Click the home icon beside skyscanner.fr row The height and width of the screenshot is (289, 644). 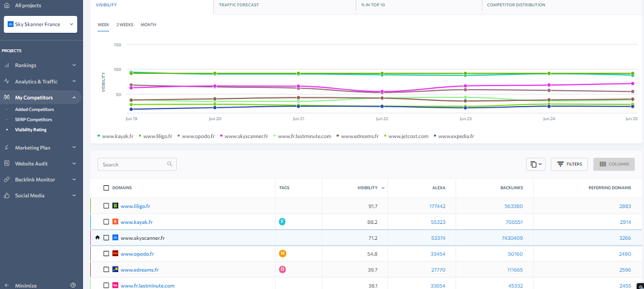(97, 237)
